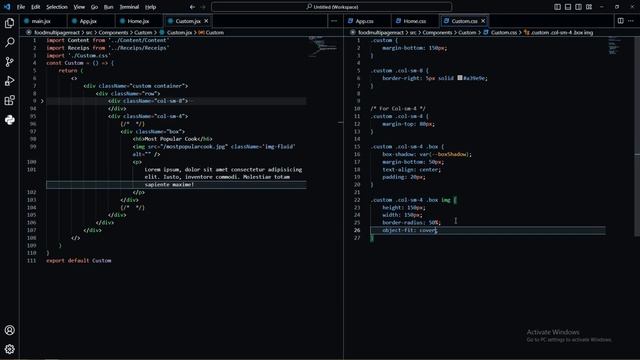Toggle the secondary side bar layout icon
This screenshot has height=360, width=640.
(578, 7)
